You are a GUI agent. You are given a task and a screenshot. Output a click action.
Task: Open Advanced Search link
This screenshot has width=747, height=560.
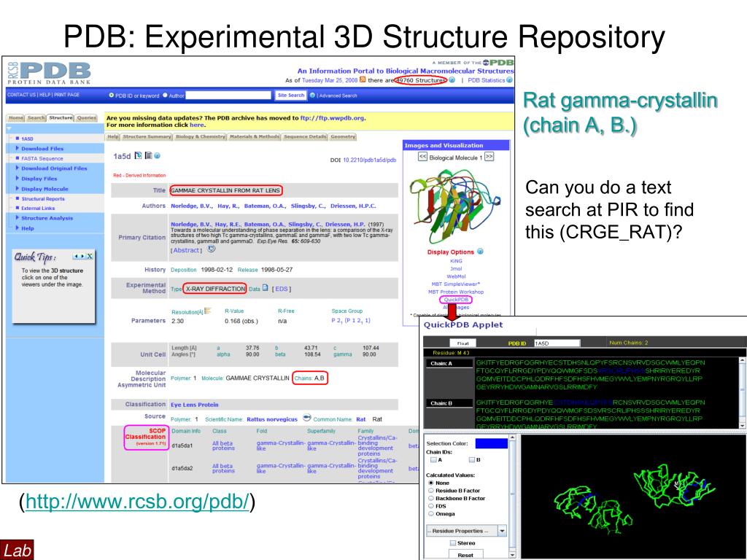click(338, 96)
